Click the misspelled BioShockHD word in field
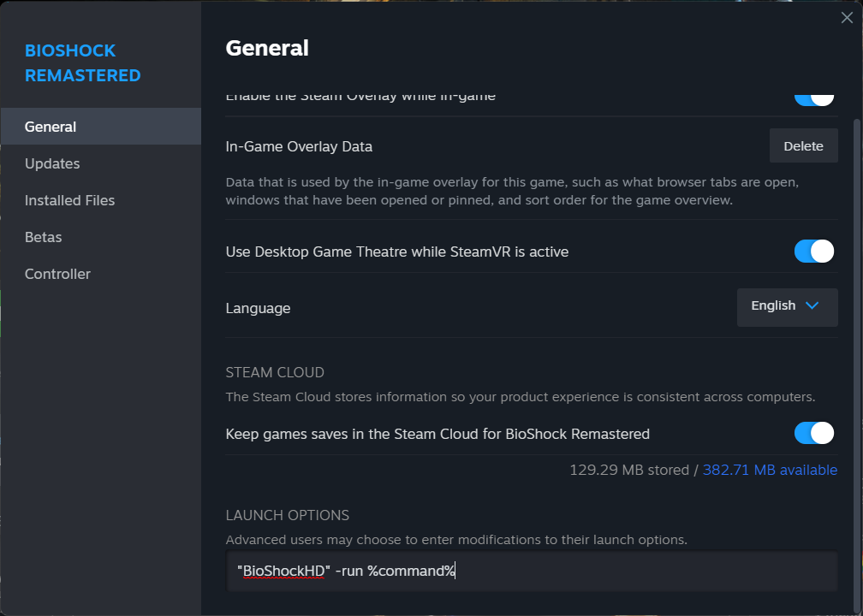Viewport: 863px width, 616px height. [x=284, y=571]
